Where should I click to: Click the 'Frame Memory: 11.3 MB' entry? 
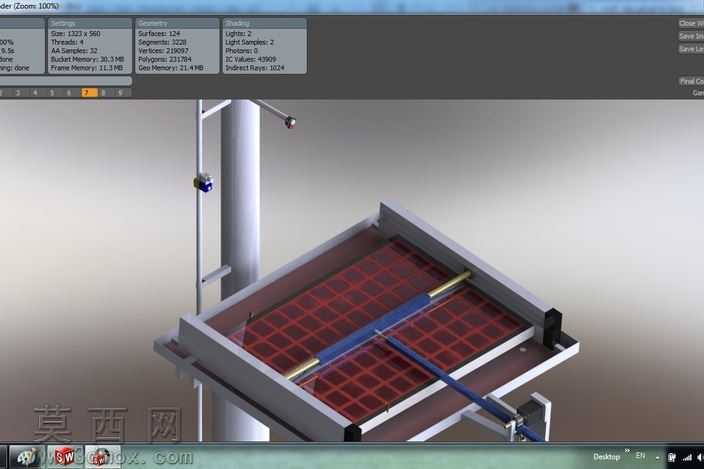click(x=87, y=68)
